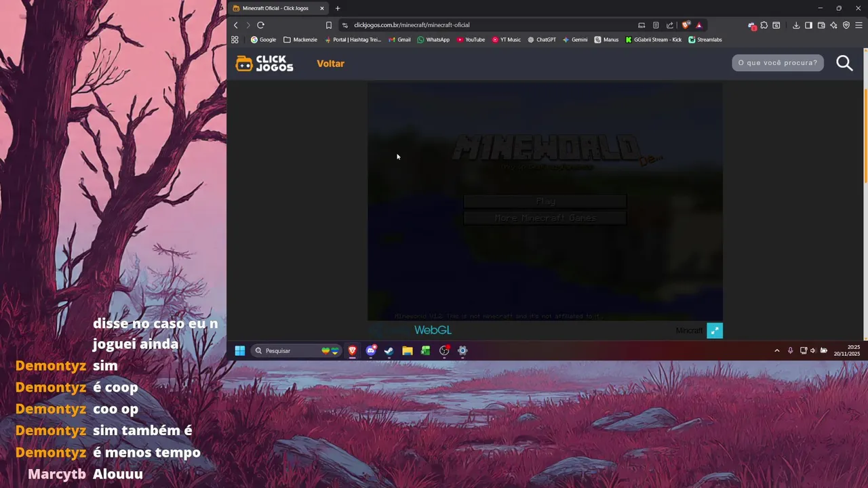The width and height of the screenshot is (868, 488).
Task: Open Brave from the taskbar
Action: [x=353, y=350]
